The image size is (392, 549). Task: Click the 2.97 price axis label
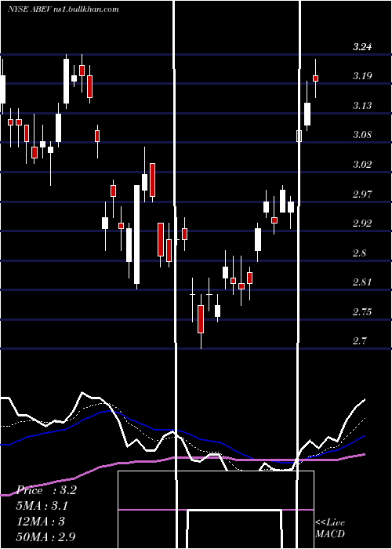pos(362,194)
